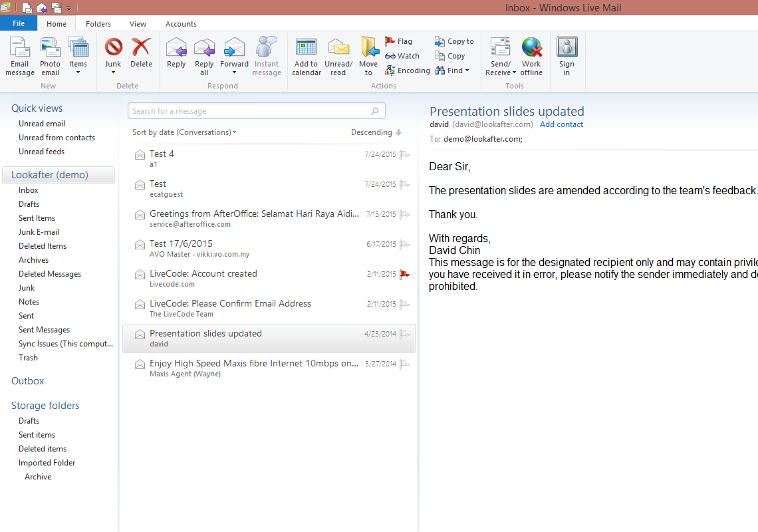Toggle flag on Presentation slides updated message
Screen dimensions: 758x532
pyautogui.click(x=404, y=334)
